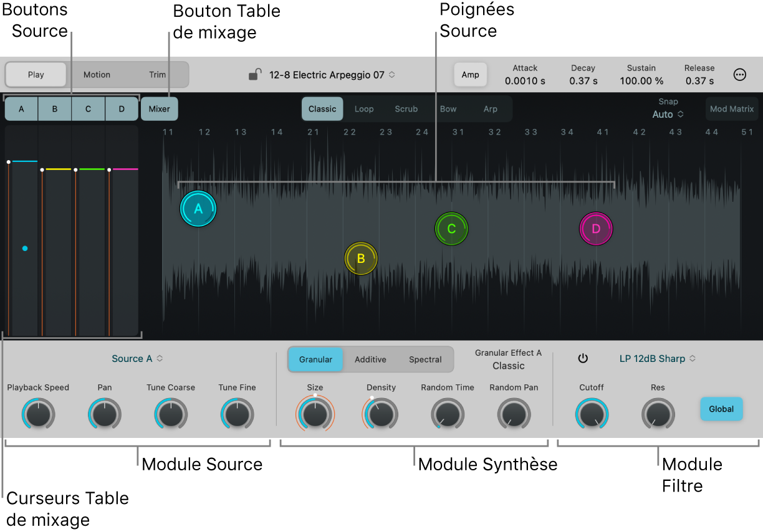Image resolution: width=763 pixels, height=532 pixels.
Task: Click the Attack value field
Action: coord(525,81)
